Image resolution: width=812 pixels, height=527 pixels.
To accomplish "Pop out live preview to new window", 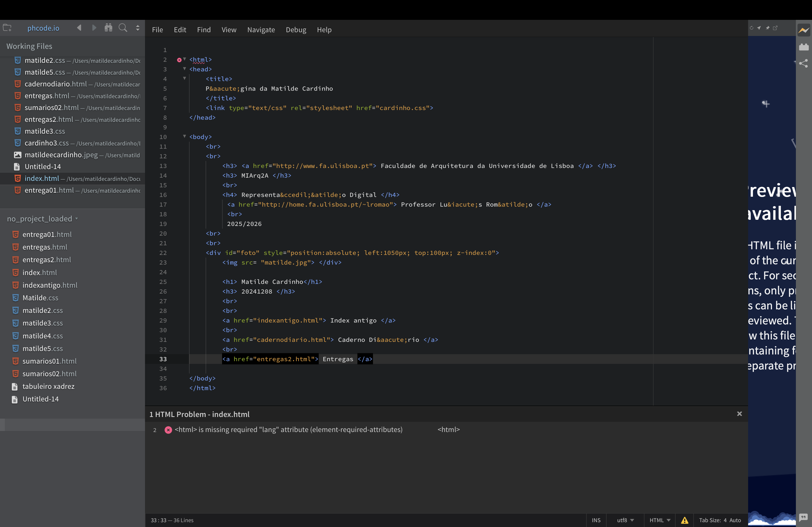I will pyautogui.click(x=775, y=28).
